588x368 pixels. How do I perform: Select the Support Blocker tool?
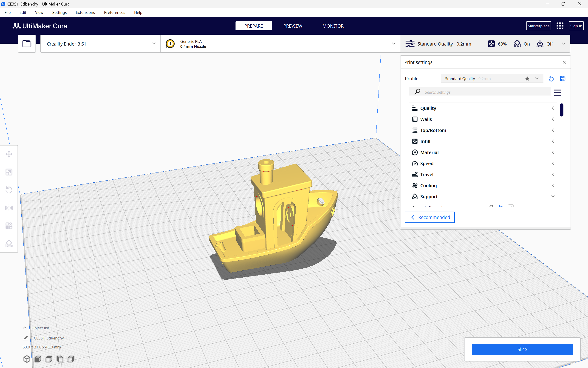click(x=9, y=244)
